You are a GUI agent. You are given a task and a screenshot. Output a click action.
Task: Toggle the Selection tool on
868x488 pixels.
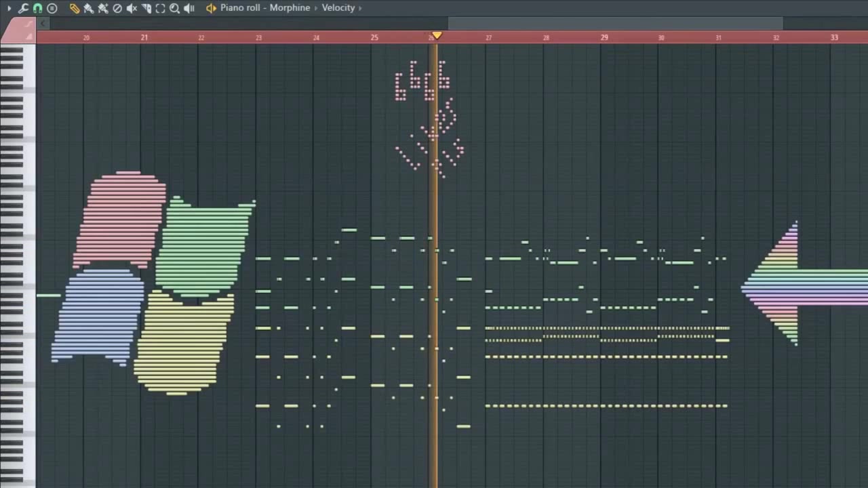[160, 7]
